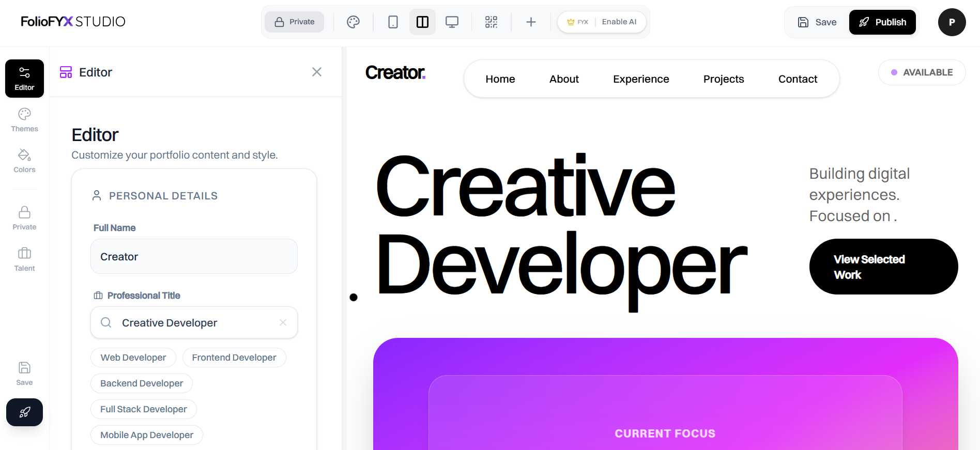Click the briefcase icon beside Professional Title
980x450 pixels.
[x=98, y=296]
